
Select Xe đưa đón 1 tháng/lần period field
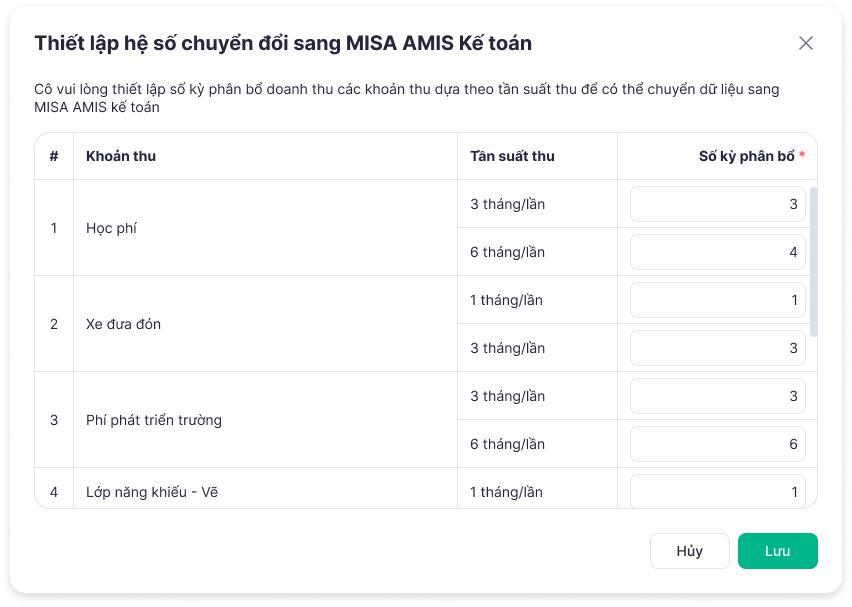pos(717,300)
